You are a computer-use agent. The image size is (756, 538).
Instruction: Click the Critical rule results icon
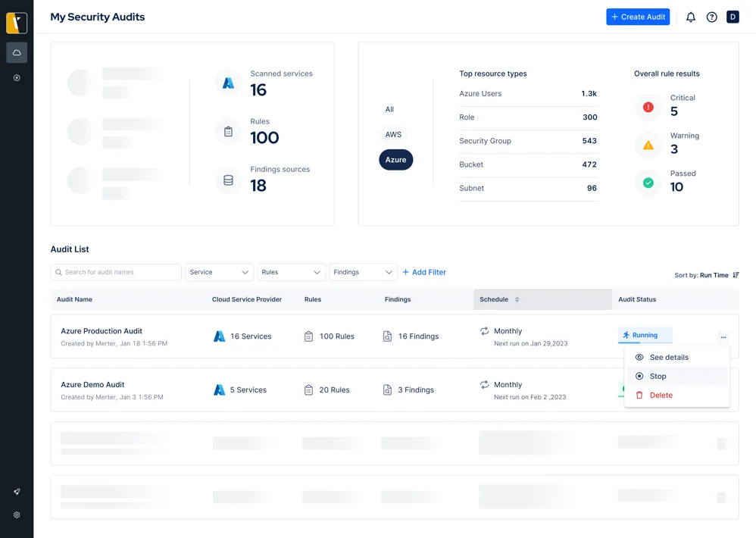648,108
